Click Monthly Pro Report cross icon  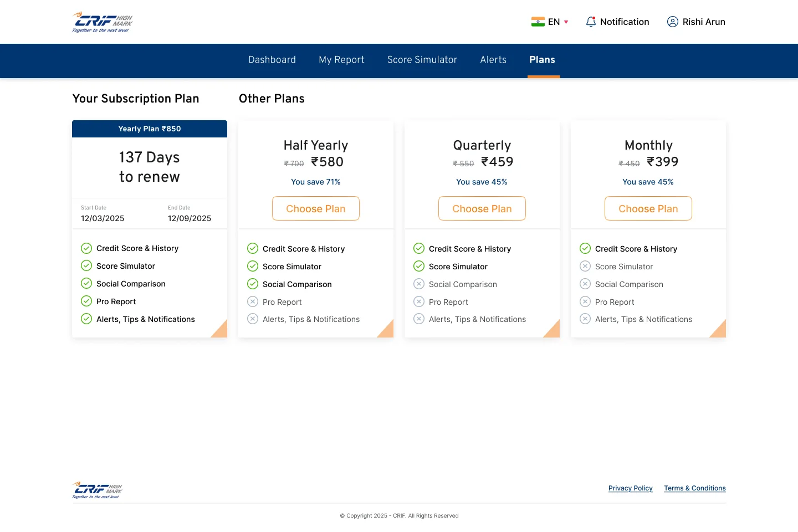coord(585,301)
